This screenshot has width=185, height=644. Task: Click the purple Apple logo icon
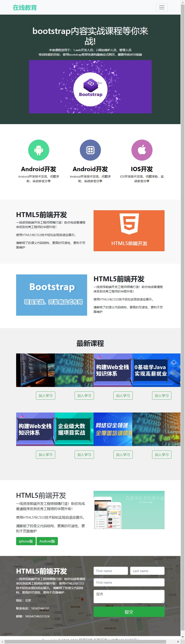pos(142,150)
